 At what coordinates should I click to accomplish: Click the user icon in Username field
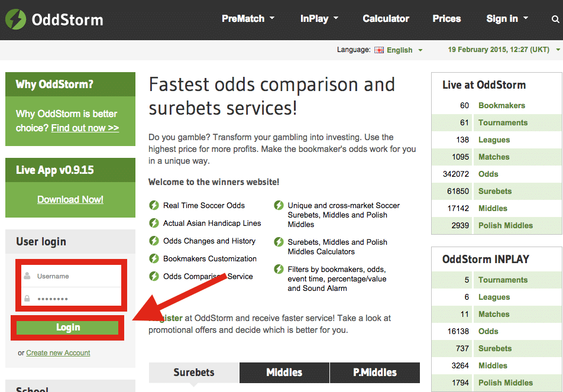click(27, 276)
